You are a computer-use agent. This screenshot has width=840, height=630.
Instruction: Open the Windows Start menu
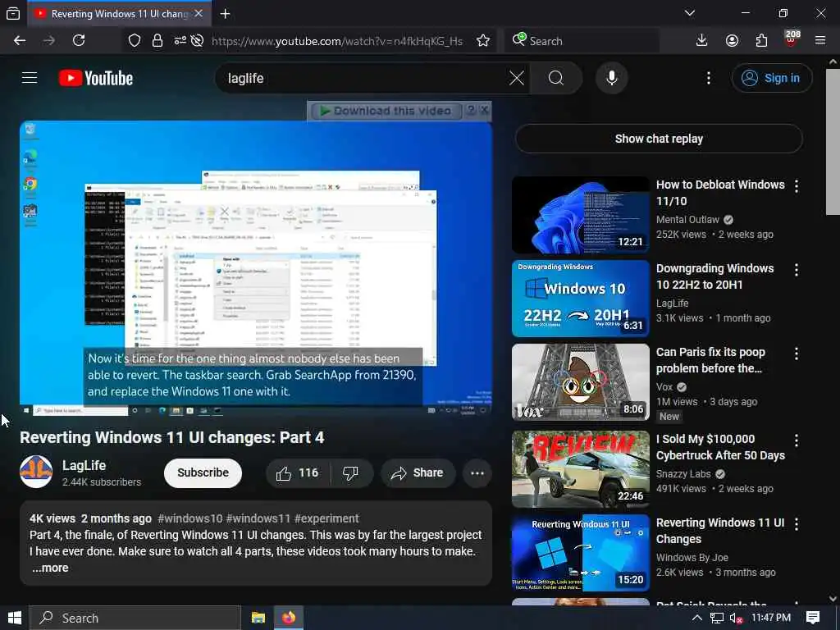click(x=15, y=618)
